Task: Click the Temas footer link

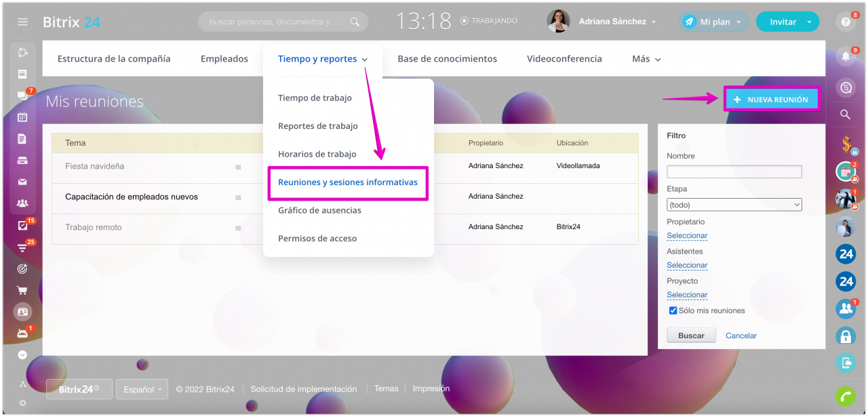Action: 387,389
